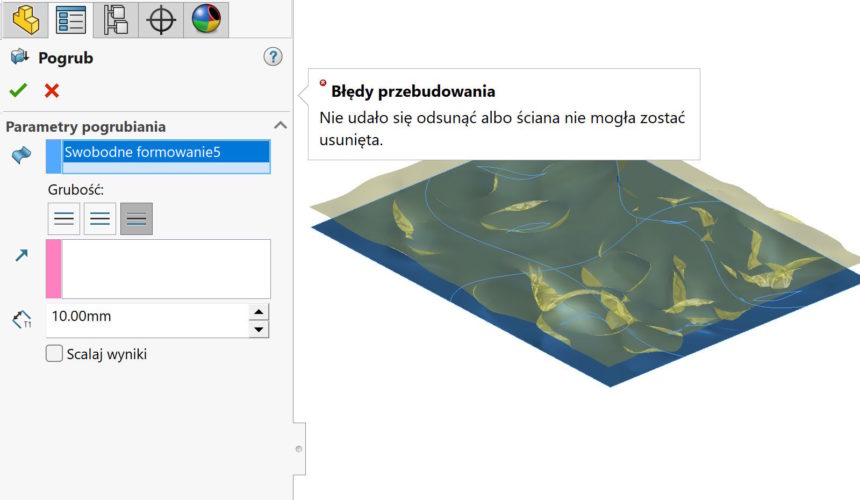This screenshot has height=500, width=860.
Task: Select Swobodne formowanie5 in selection box
Action: click(166, 152)
